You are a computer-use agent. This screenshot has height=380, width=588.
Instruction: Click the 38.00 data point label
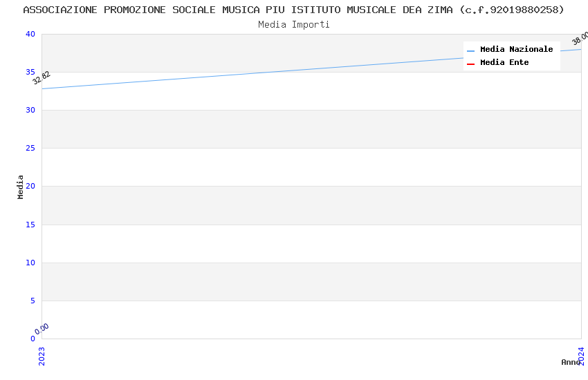click(580, 39)
